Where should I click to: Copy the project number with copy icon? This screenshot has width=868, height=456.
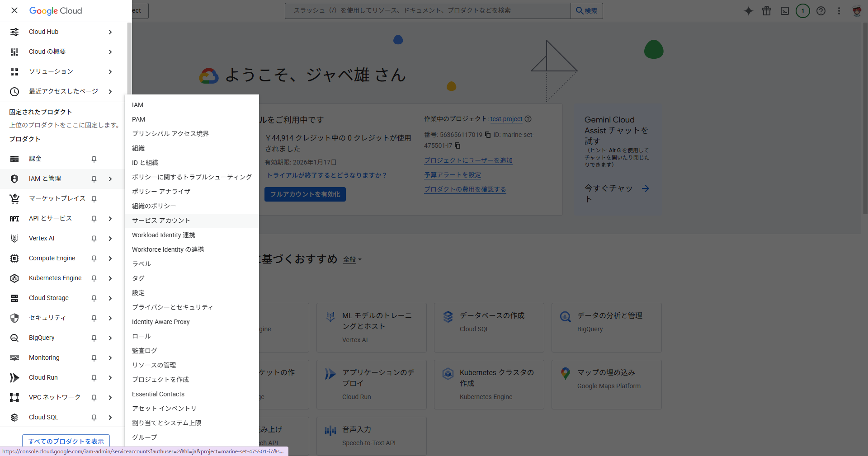click(488, 135)
